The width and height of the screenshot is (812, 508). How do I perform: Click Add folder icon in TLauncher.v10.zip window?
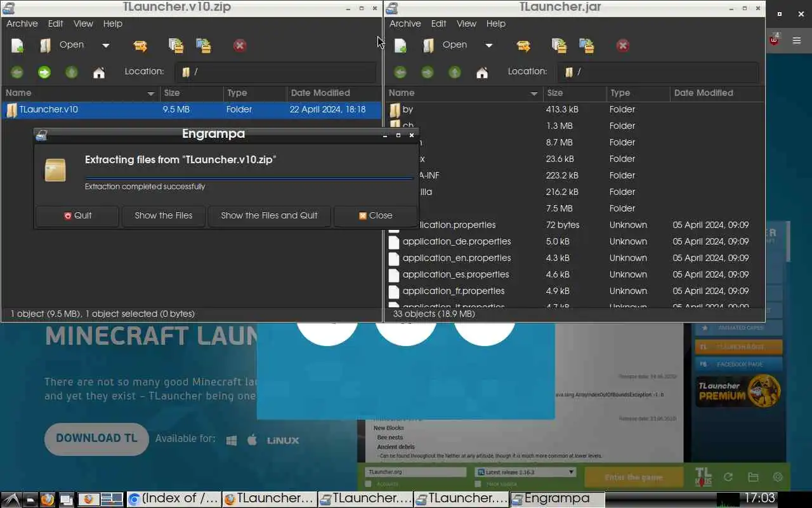point(204,45)
